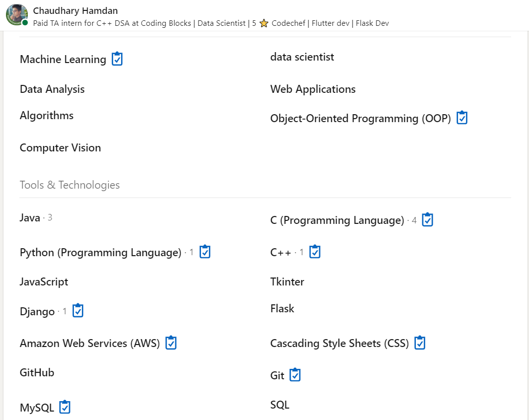This screenshot has width=529, height=420.
Task: Click the C Programming Language badge icon
Action: pos(427,220)
